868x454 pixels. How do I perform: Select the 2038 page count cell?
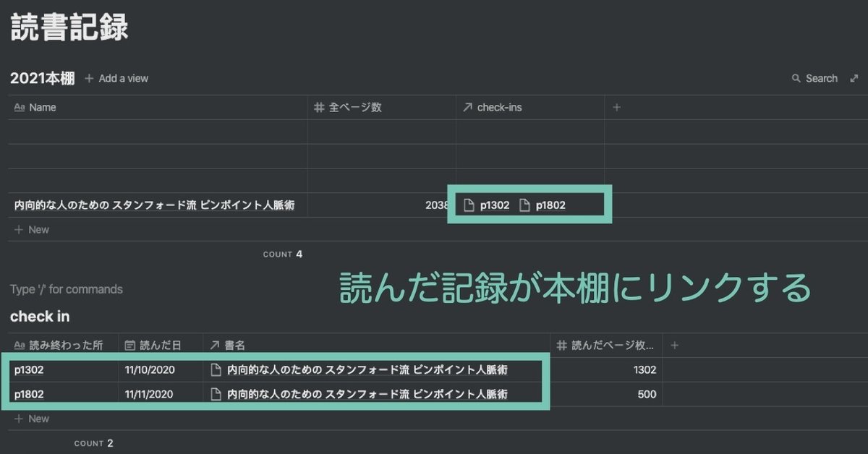(382, 205)
